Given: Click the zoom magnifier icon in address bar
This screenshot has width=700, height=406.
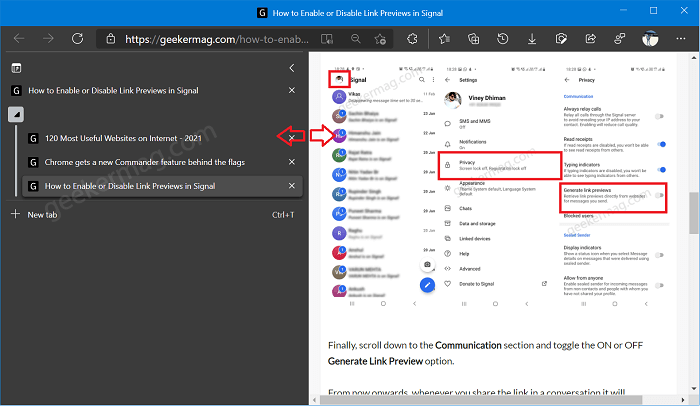Looking at the screenshot, I should (355, 39).
